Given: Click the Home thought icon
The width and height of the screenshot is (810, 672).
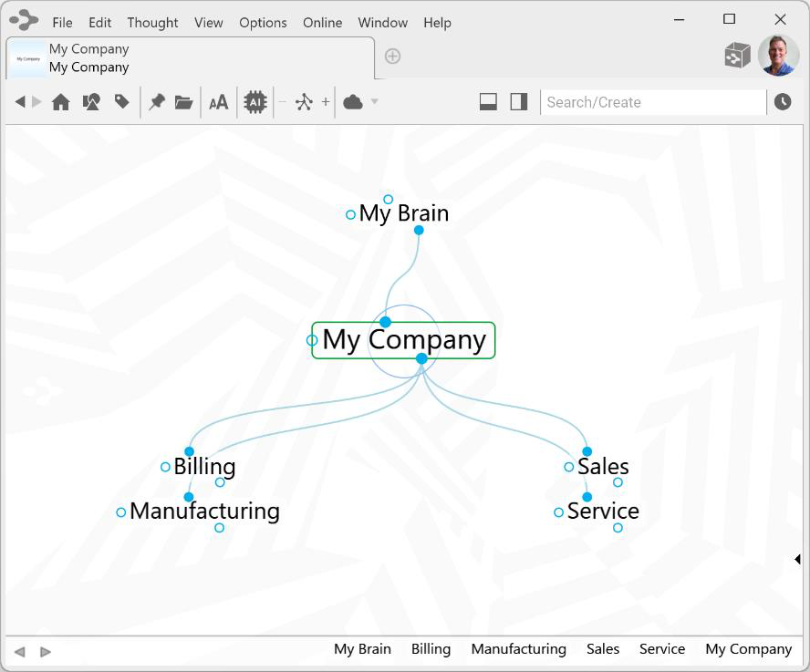Looking at the screenshot, I should pos(61,102).
